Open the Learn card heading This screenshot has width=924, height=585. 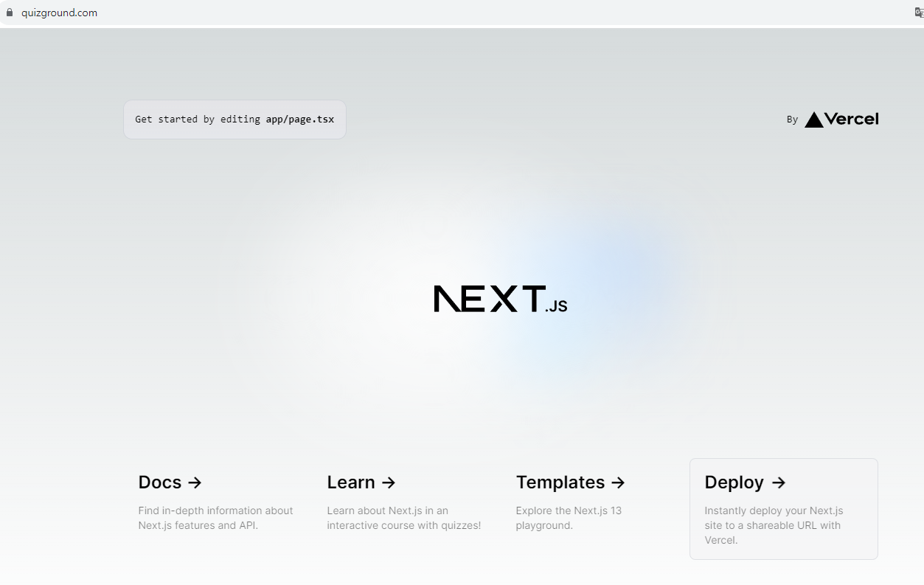click(x=361, y=482)
